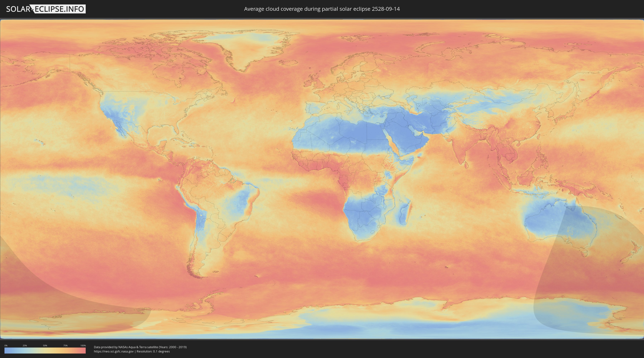The width and height of the screenshot is (644, 358).
Task: Click the 100% label on the legend
Action: click(x=83, y=345)
